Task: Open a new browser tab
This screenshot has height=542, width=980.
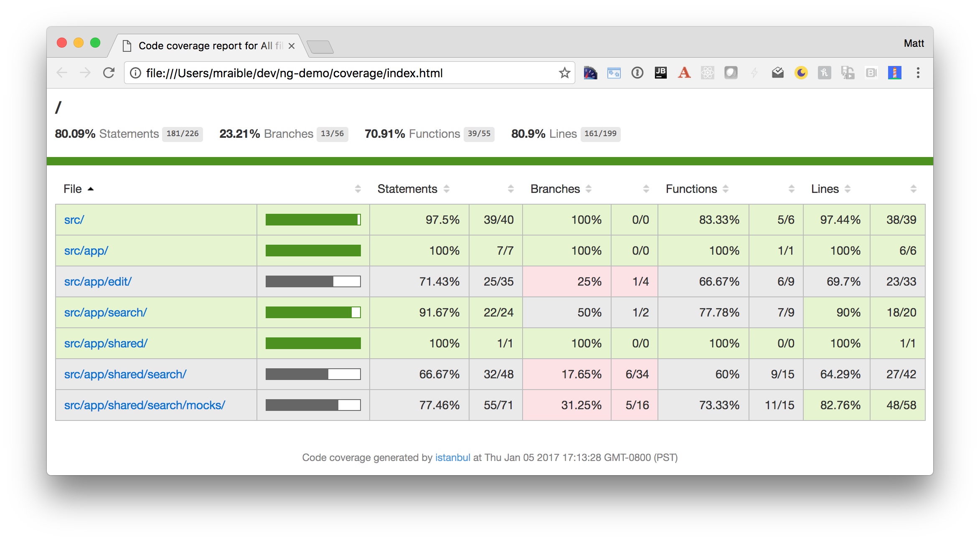Action: [x=320, y=47]
